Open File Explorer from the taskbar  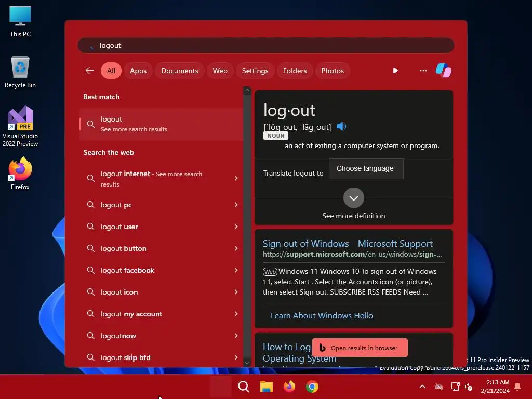click(267, 387)
